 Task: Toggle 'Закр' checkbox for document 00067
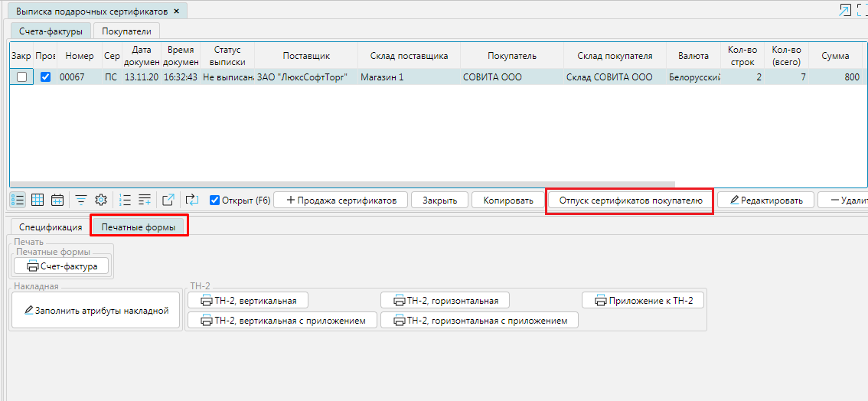tap(22, 77)
